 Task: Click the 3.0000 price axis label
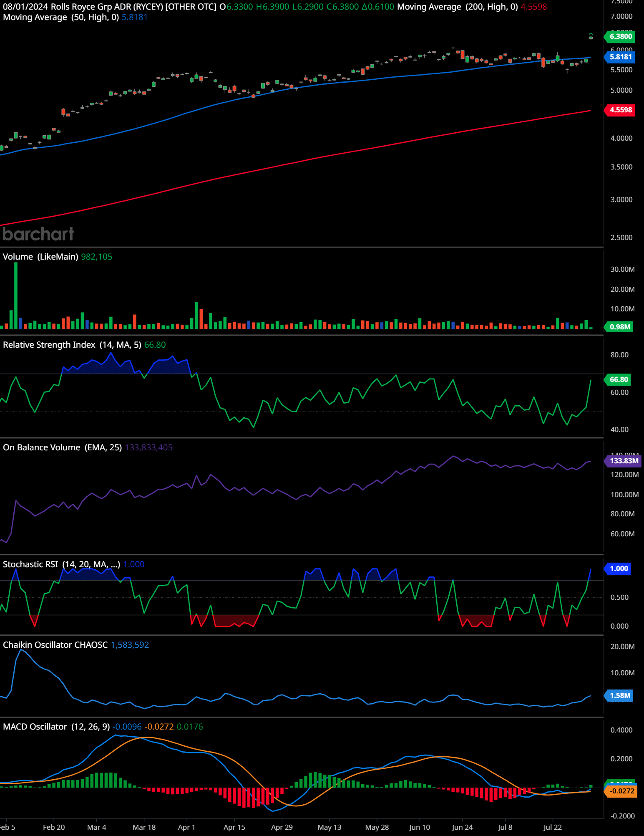(621, 200)
